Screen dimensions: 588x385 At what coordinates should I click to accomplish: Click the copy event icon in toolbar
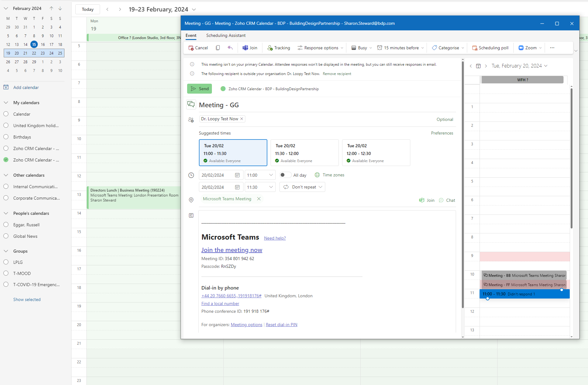[218, 48]
